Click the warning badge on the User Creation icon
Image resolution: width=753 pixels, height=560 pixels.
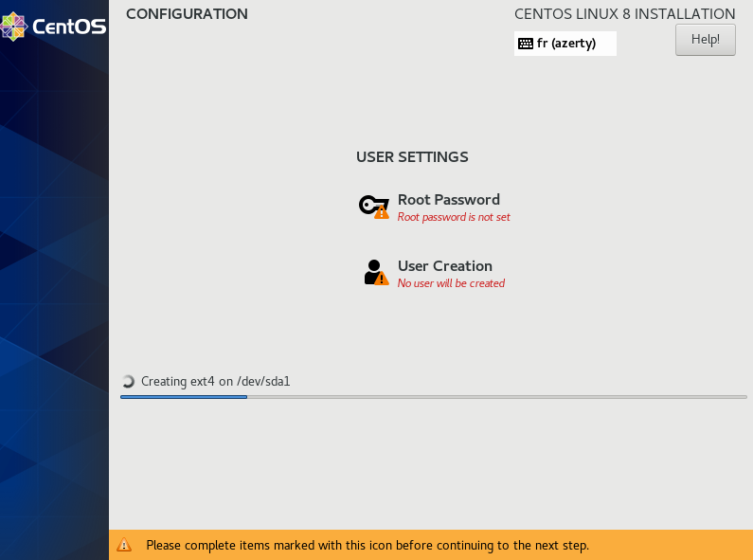[381, 279]
